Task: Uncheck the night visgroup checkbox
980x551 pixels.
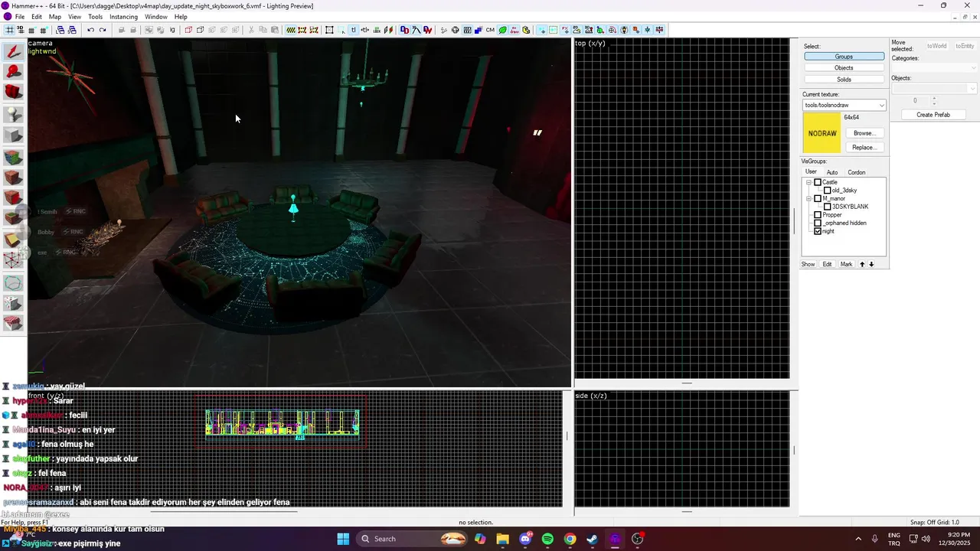Action: pyautogui.click(x=818, y=231)
